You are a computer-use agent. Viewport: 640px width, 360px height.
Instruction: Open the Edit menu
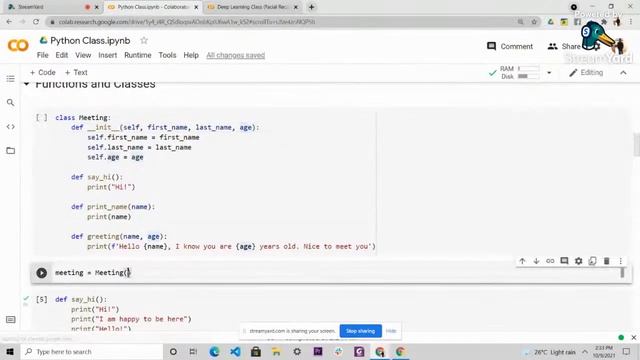tap(62, 55)
